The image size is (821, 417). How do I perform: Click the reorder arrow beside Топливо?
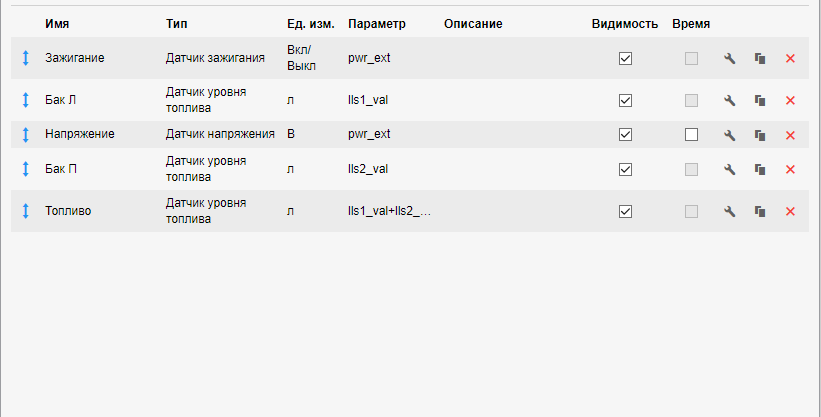[26, 211]
